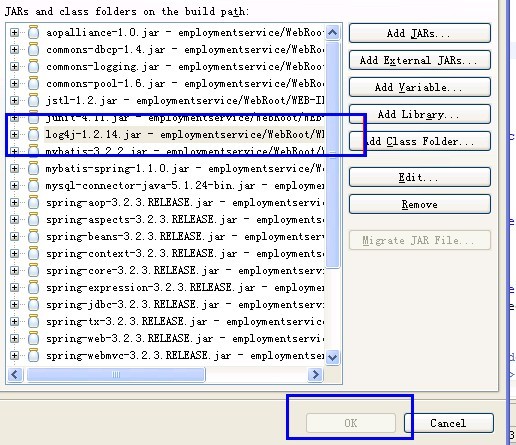
Task: Click the spring-core-3.2.3.RELEASE.jar jar icon
Action: point(33,270)
